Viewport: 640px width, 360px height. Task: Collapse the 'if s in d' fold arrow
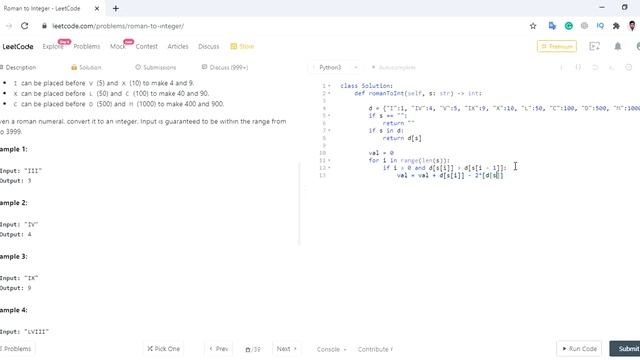point(329,130)
